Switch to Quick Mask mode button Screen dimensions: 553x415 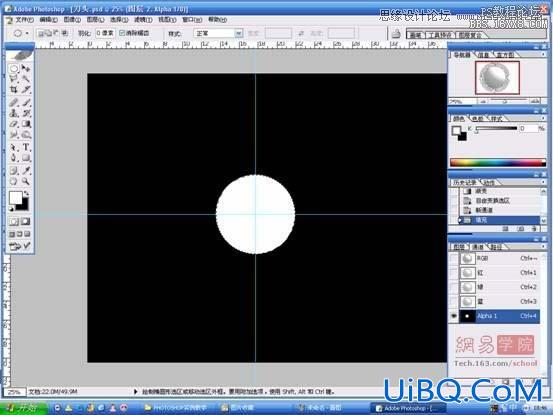point(25,221)
